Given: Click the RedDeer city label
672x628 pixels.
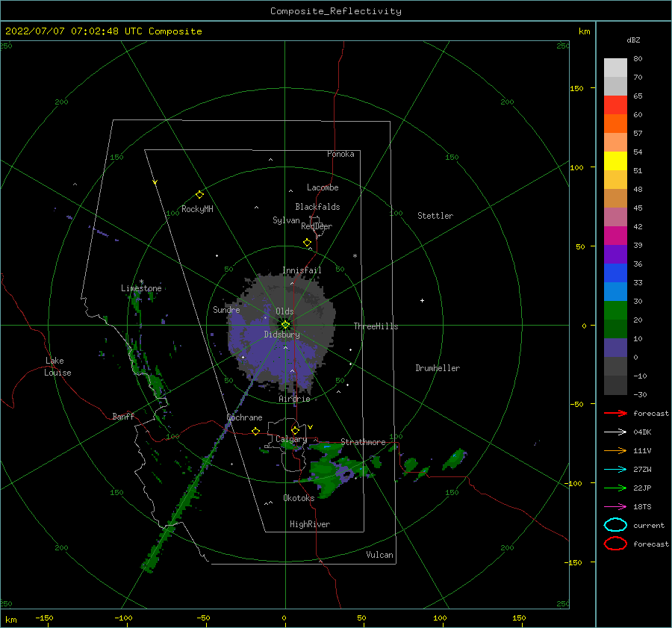Looking at the screenshot, I should click(x=317, y=226).
